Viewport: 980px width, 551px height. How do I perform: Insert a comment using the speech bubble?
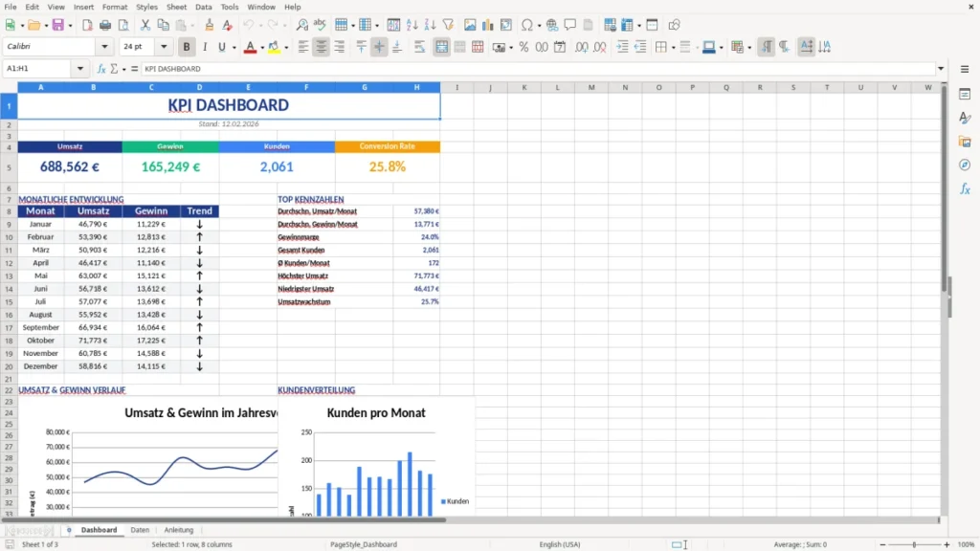coord(570,25)
